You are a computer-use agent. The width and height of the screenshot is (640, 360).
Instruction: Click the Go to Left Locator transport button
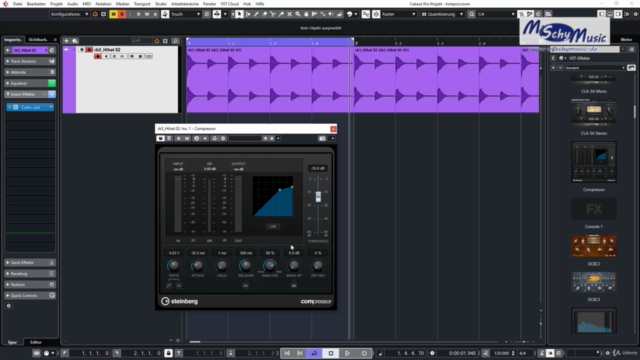(287, 353)
